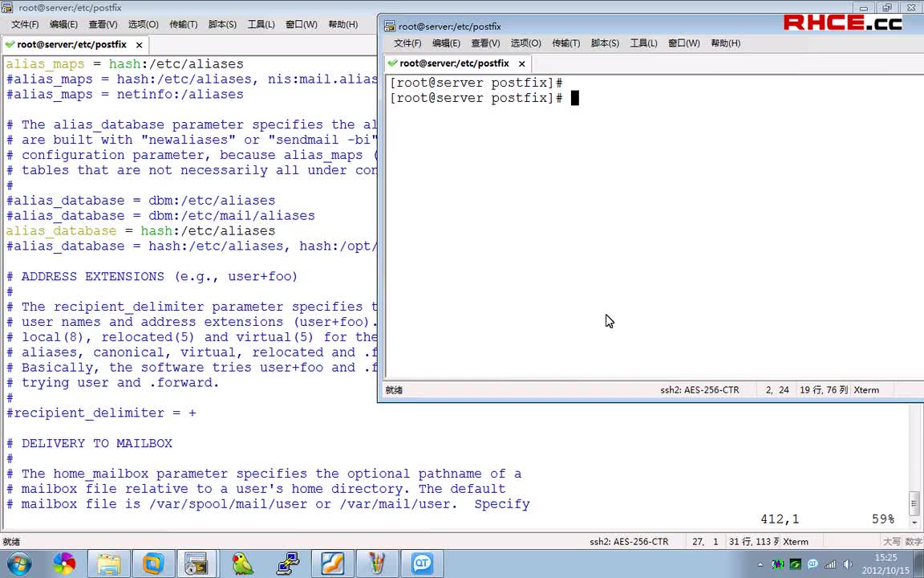Open the pencil cup taskbar application
The width and height of the screenshot is (924, 578).
pos(377,564)
